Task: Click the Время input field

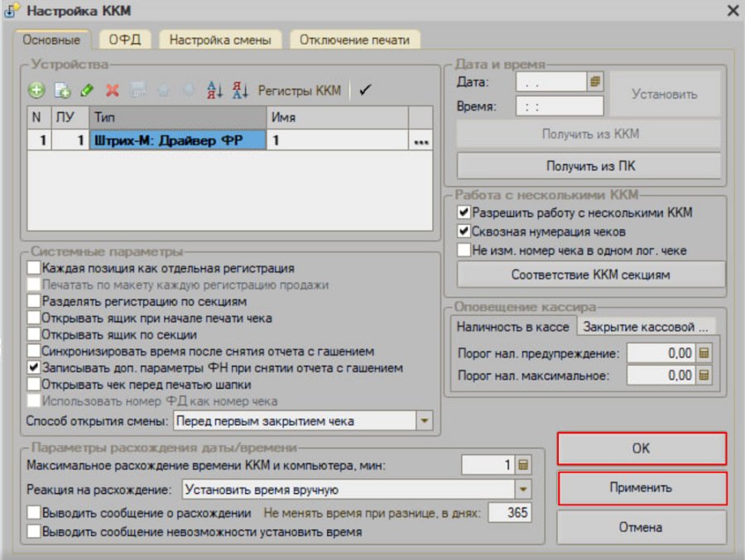Action: pos(560,106)
